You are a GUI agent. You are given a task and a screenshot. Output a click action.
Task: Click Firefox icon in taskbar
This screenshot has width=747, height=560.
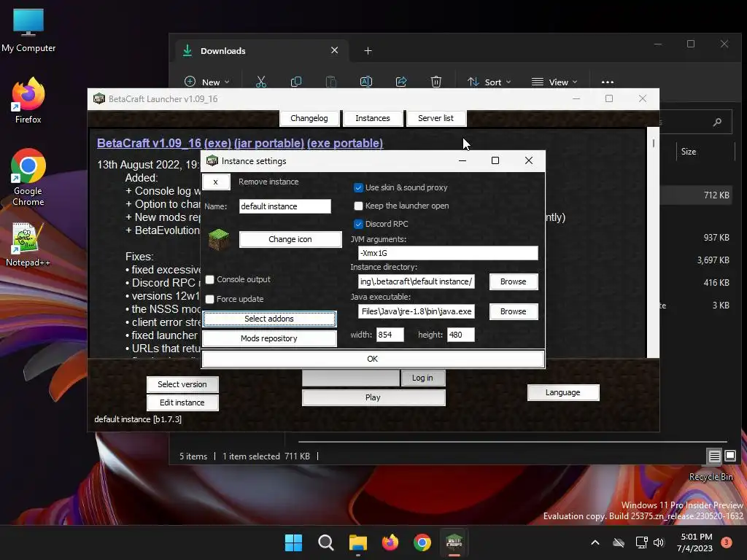390,542
